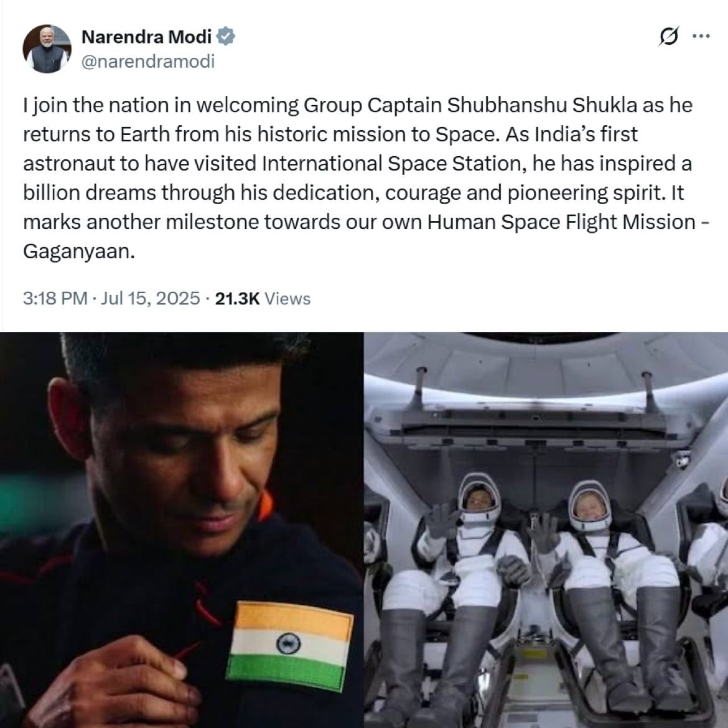Open Narendra Modi's profile picture
This screenshot has width=728, height=728.
point(47,49)
